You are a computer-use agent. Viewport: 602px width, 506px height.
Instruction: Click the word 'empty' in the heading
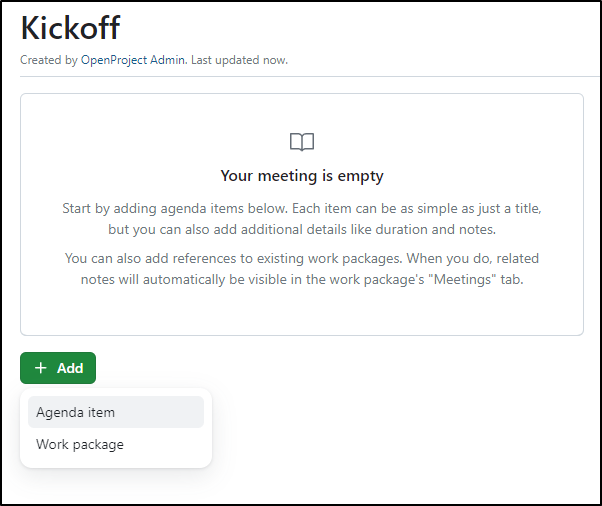click(x=360, y=177)
